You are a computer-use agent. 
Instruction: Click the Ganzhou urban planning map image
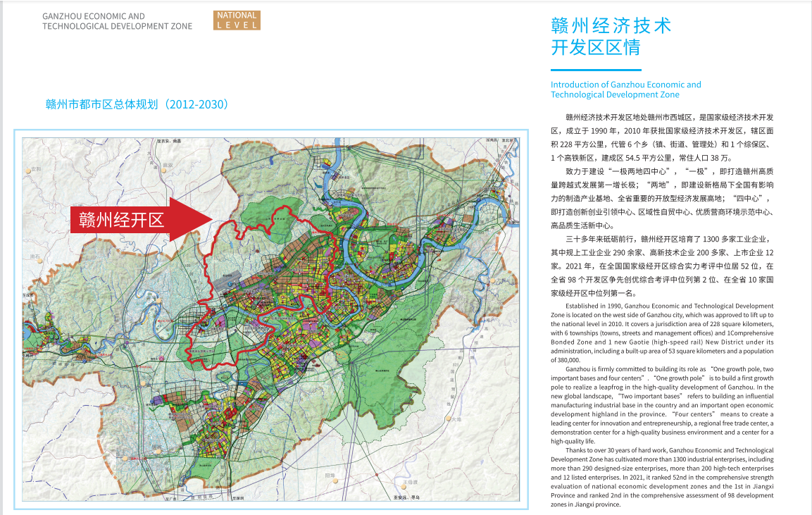(x=271, y=319)
